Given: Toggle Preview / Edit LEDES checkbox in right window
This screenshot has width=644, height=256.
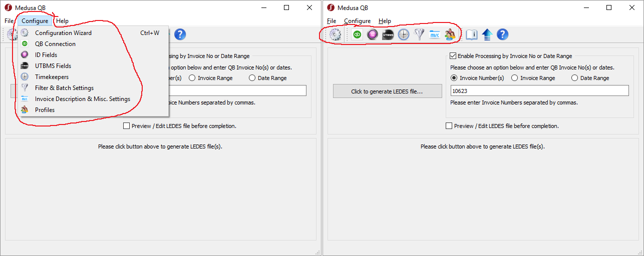Looking at the screenshot, I should (x=449, y=126).
